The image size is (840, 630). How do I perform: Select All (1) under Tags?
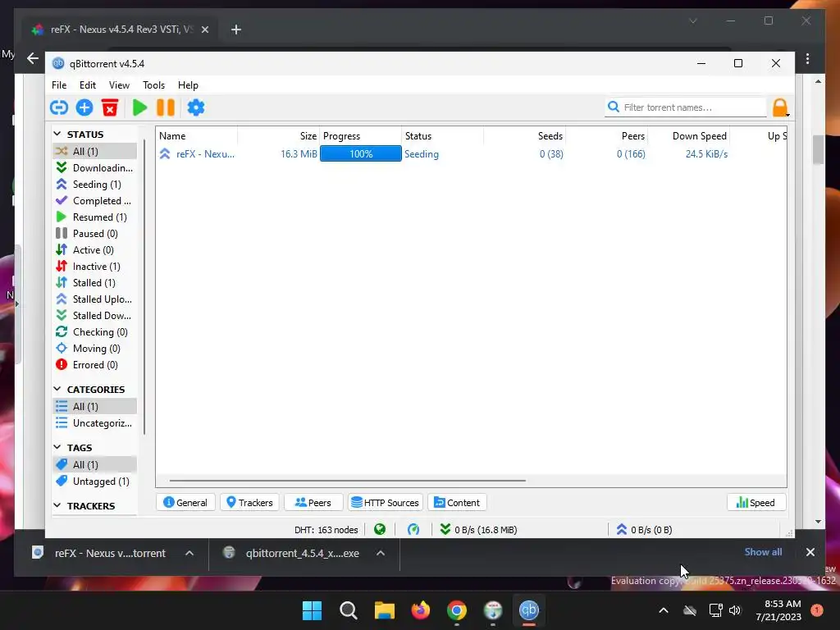click(95, 464)
